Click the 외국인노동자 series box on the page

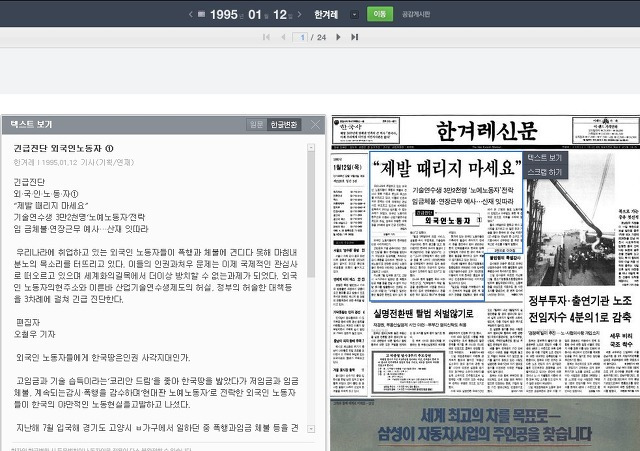(x=447, y=218)
